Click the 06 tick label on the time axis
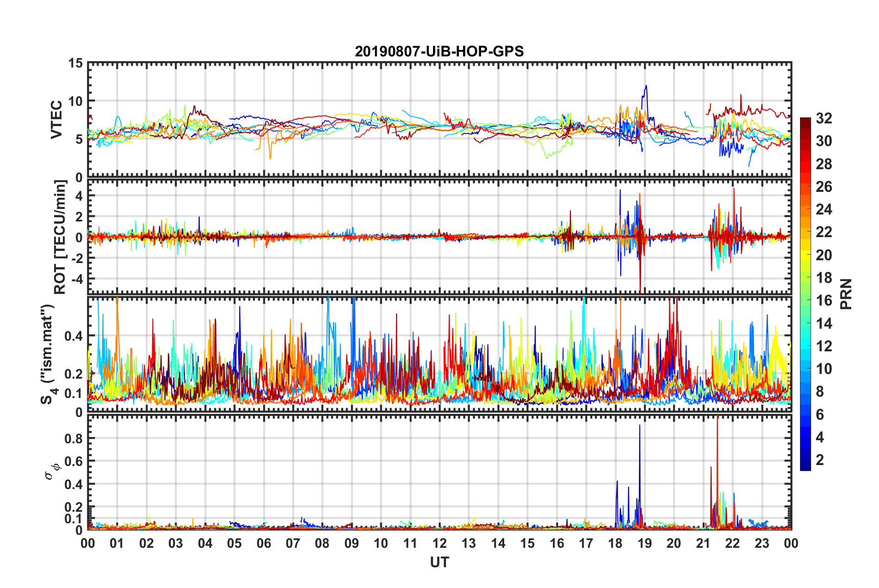This screenshot has width=879, height=588. 263,543
